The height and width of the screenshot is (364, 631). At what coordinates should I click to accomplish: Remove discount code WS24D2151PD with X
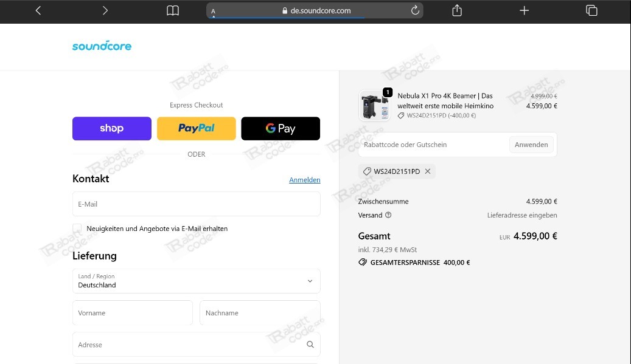click(428, 171)
